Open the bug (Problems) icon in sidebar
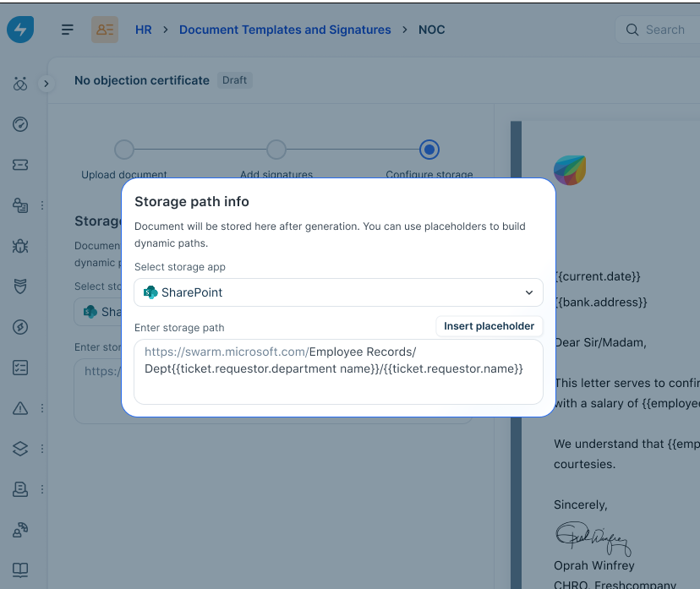The image size is (700, 589). point(20,246)
